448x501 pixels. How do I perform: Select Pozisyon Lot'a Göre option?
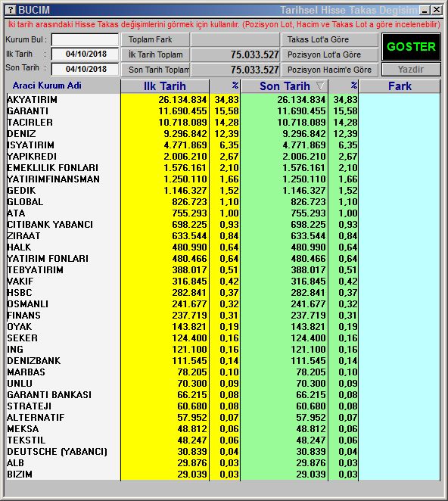329,54
